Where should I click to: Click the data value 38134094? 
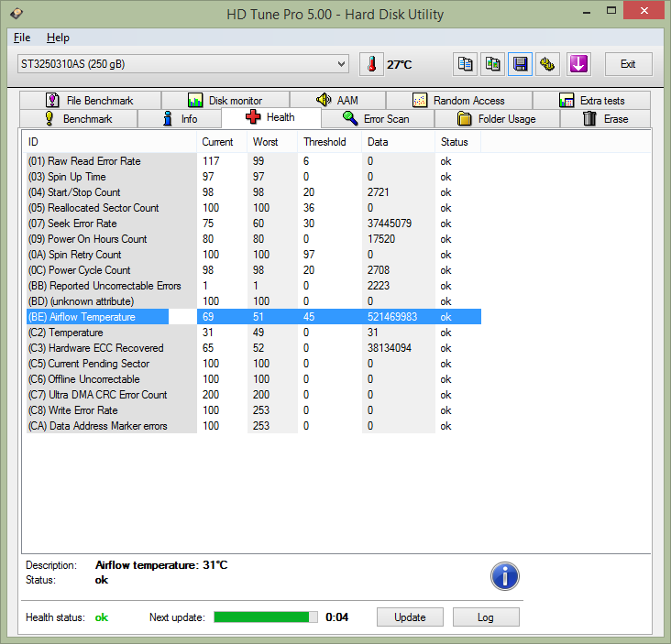pos(390,348)
